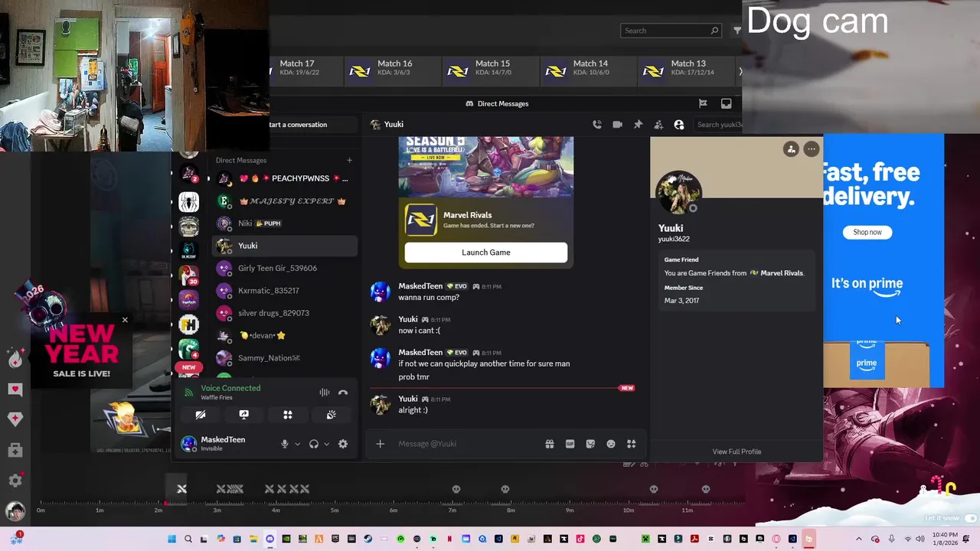Open the sticker picker in the message bar

coord(590,444)
